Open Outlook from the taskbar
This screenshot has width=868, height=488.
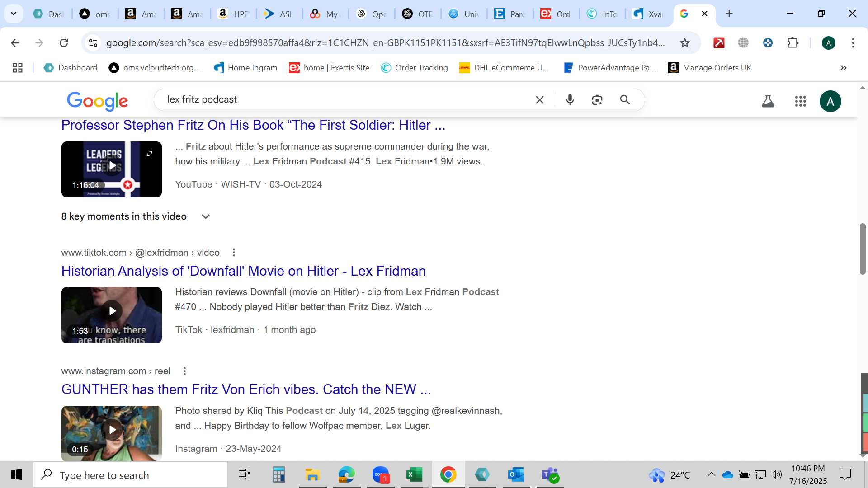tap(516, 475)
